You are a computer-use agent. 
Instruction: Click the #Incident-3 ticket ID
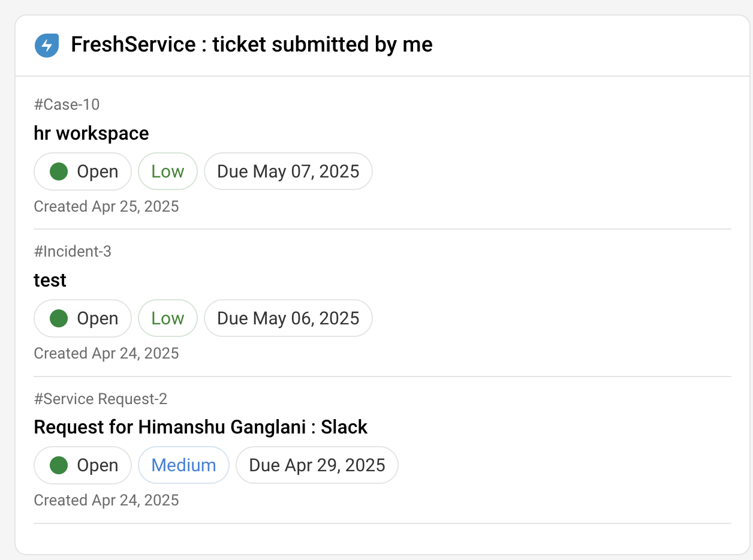coord(73,251)
